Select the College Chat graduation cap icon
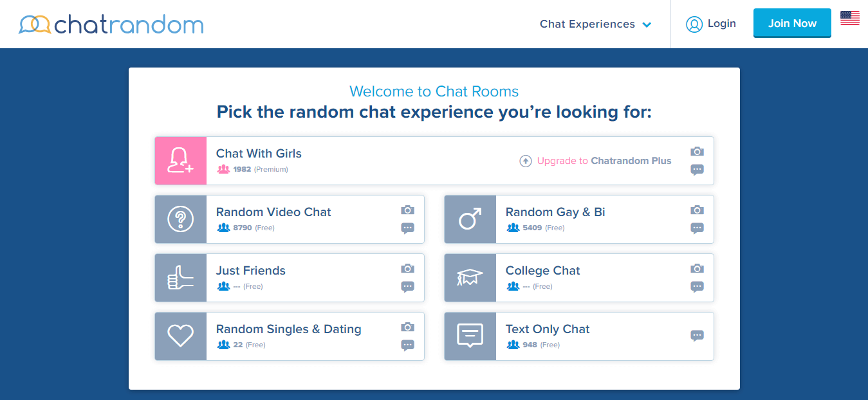 pyautogui.click(x=470, y=278)
